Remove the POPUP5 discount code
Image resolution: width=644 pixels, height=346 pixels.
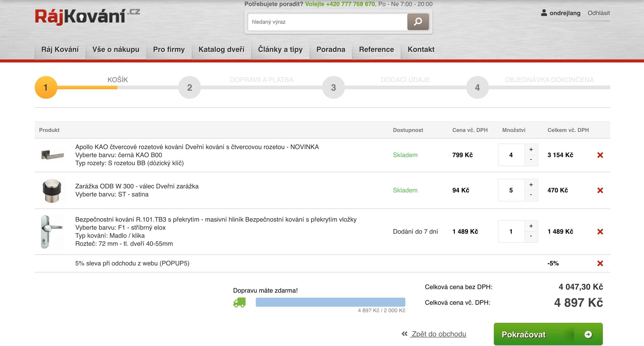click(x=600, y=263)
